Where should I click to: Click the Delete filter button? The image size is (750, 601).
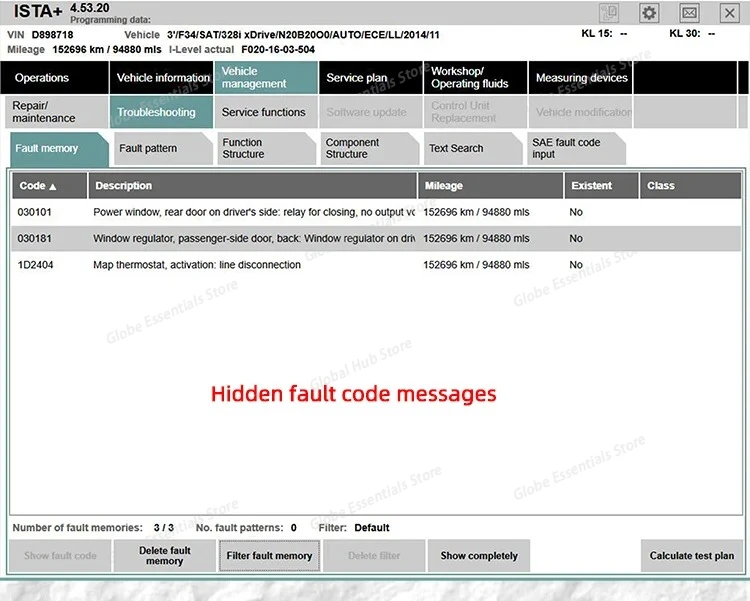tap(374, 556)
